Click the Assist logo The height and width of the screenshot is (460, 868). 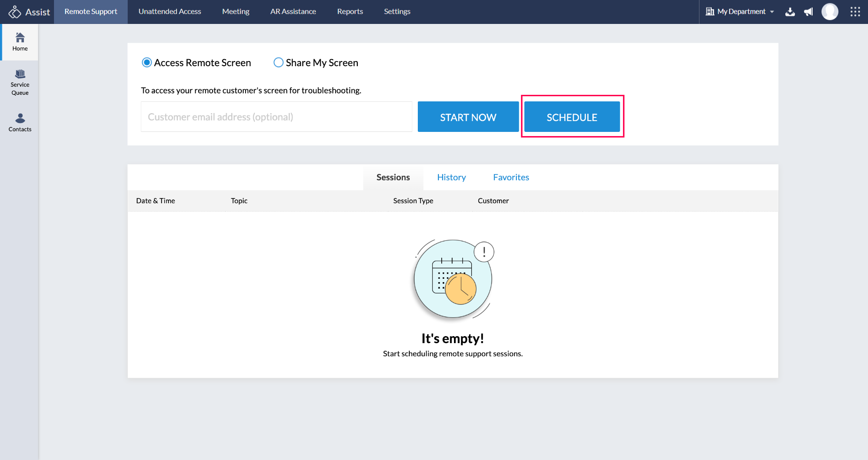pos(28,11)
